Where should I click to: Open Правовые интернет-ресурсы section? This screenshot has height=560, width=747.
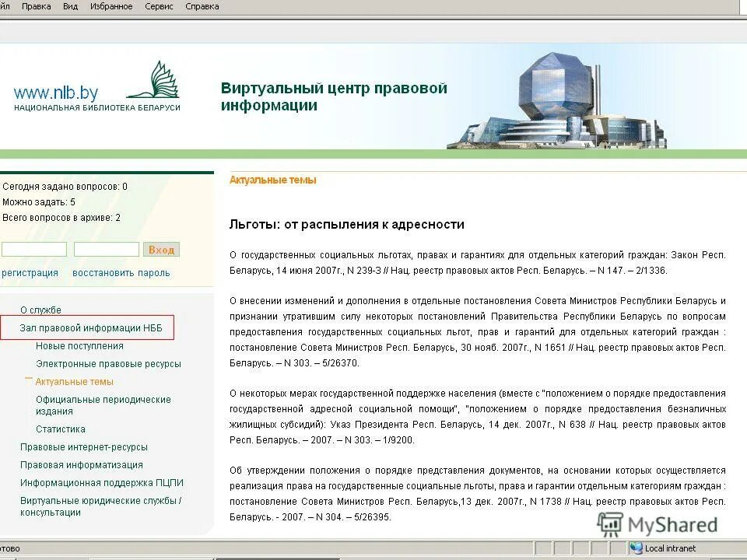(x=84, y=447)
